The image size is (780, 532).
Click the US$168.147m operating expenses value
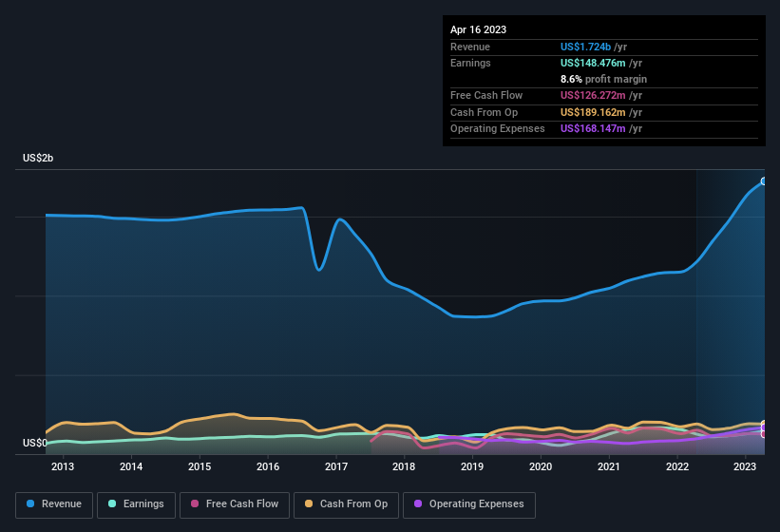click(x=593, y=129)
